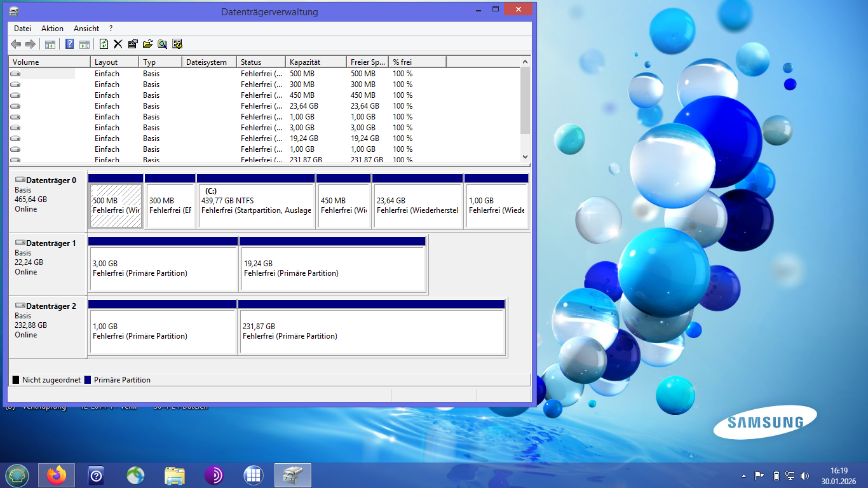Sort by the Dateisystem column header
The image size is (868, 488).
[210, 62]
